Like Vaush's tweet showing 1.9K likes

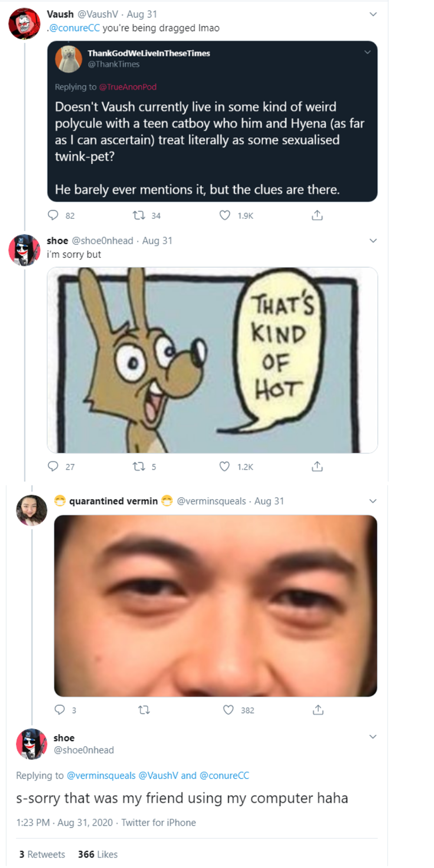click(225, 215)
